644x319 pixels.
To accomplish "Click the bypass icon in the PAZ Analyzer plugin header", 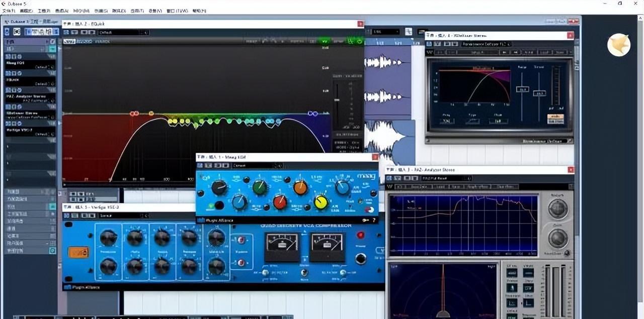I will pyautogui.click(x=389, y=178).
